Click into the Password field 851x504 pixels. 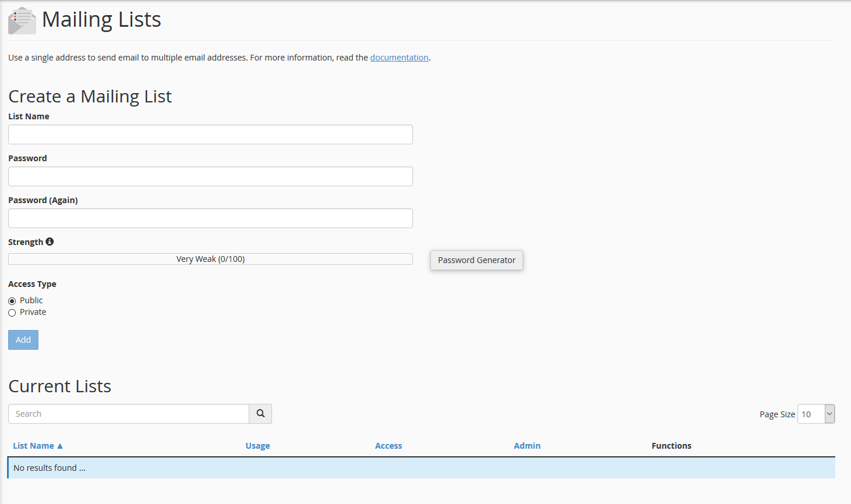click(210, 176)
